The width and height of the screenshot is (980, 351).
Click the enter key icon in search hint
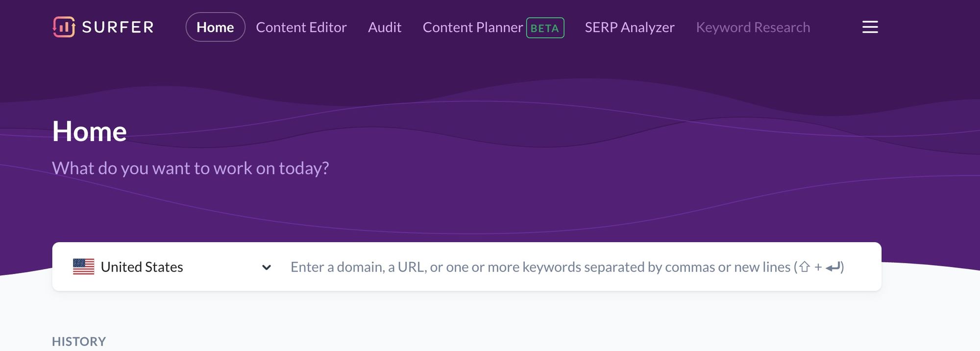[x=833, y=267]
